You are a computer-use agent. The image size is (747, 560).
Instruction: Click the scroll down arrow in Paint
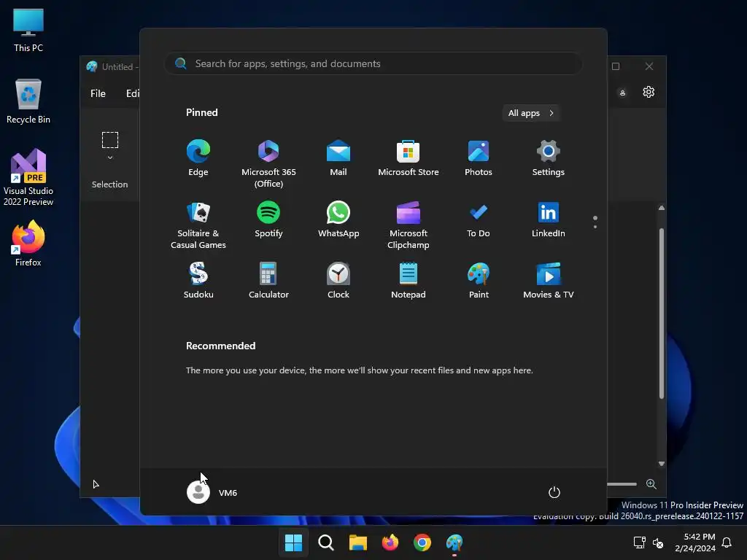661,463
